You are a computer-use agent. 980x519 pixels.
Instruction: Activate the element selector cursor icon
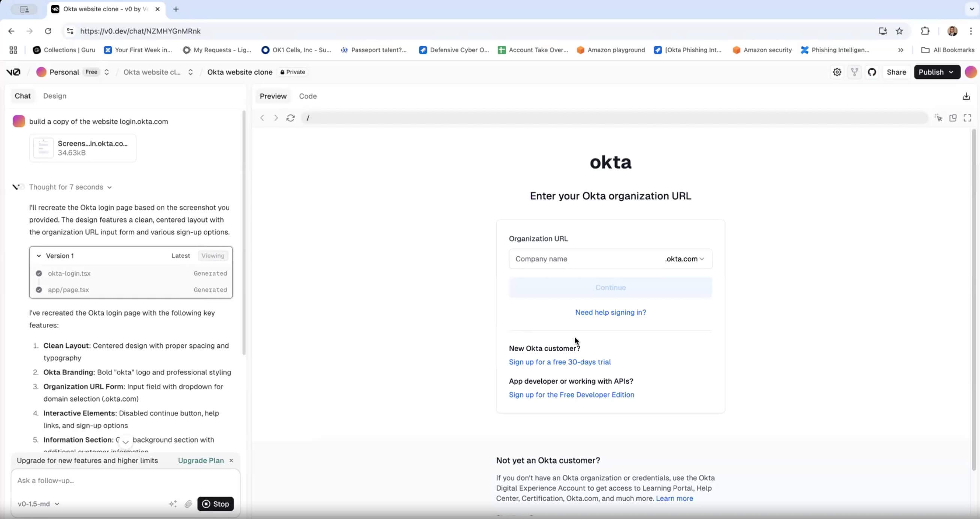pos(938,118)
